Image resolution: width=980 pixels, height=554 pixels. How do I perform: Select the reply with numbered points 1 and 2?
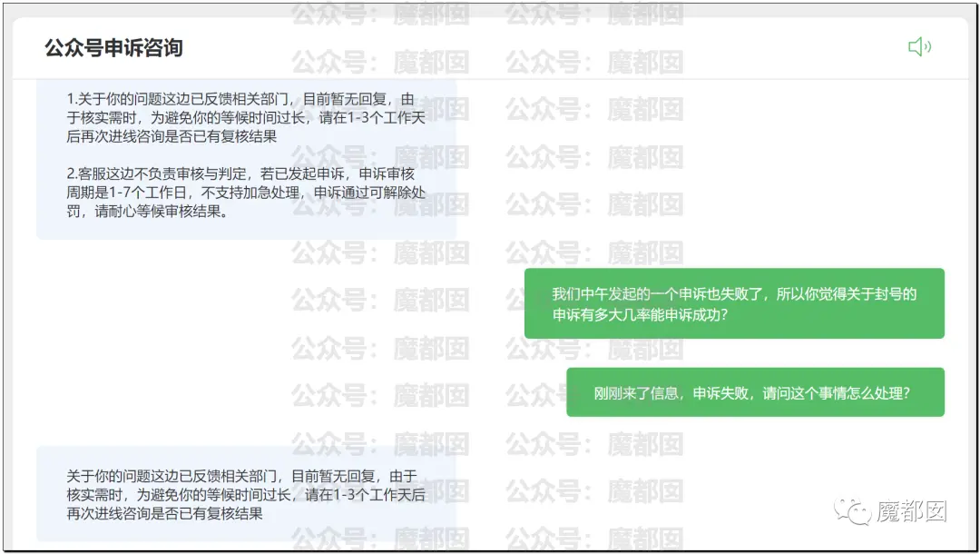click(x=246, y=160)
